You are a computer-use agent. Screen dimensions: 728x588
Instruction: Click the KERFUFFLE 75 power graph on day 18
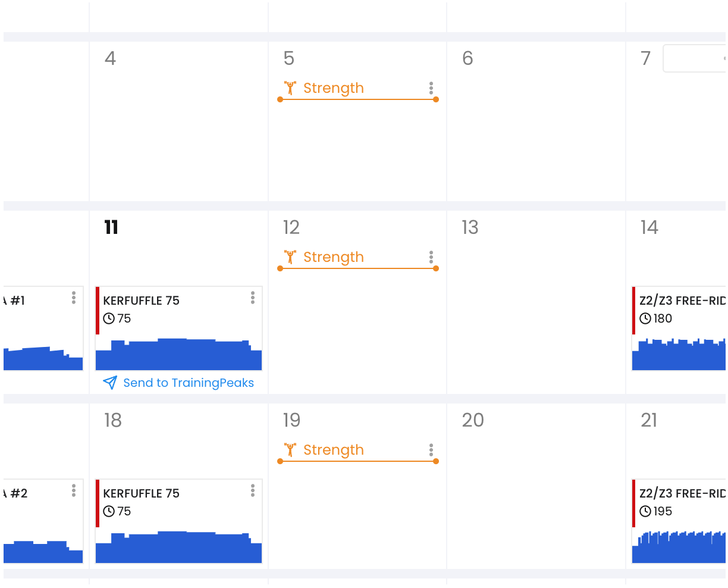(179, 548)
